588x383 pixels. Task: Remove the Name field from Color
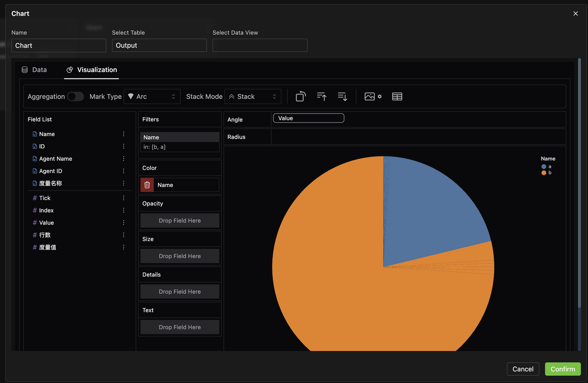[x=147, y=185]
